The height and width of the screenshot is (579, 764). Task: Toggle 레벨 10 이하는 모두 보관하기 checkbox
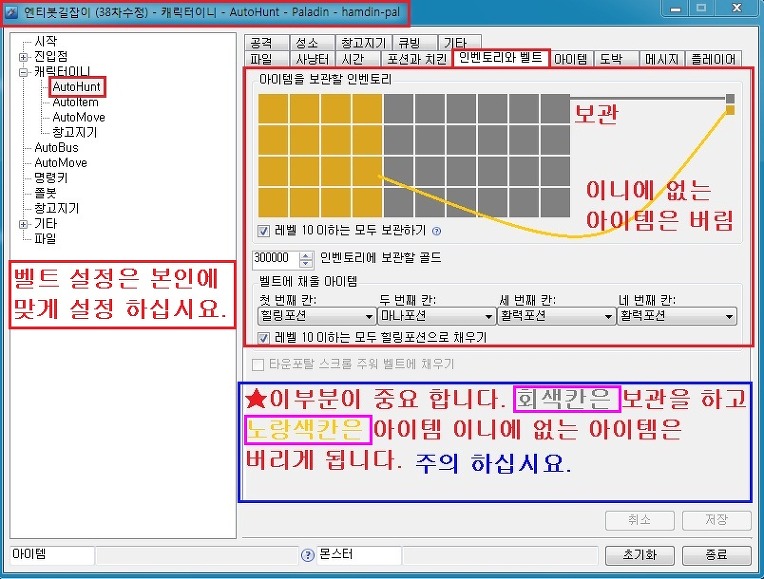click(264, 231)
